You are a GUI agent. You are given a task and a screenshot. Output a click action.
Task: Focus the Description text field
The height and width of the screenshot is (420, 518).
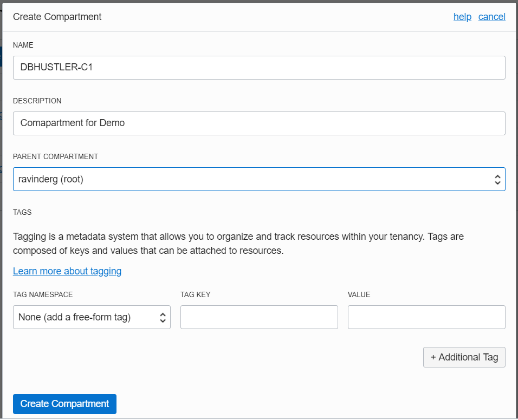pos(259,123)
